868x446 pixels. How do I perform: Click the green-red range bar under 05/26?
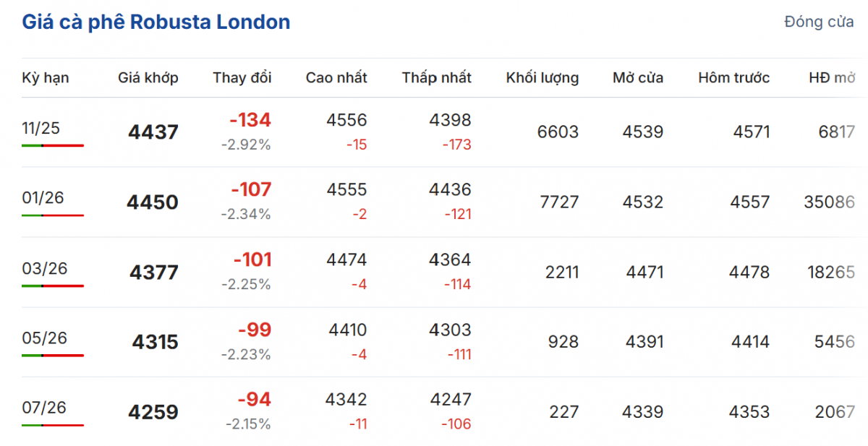click(x=53, y=355)
